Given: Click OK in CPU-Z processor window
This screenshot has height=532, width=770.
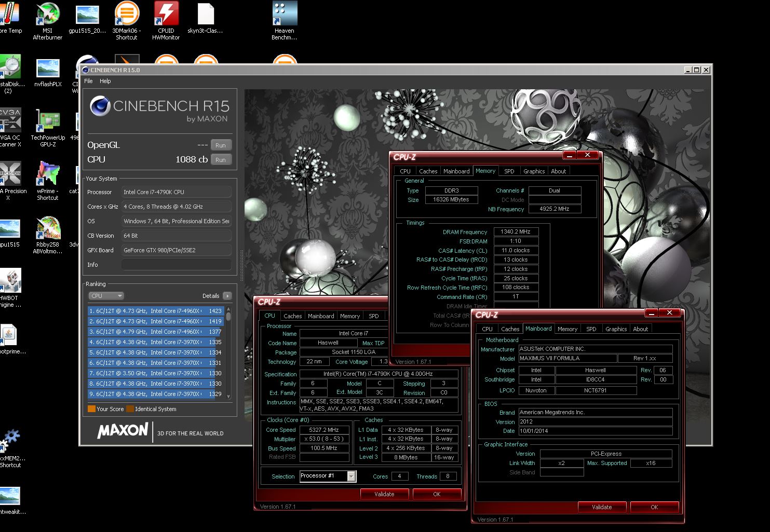Looking at the screenshot, I should point(437,494).
